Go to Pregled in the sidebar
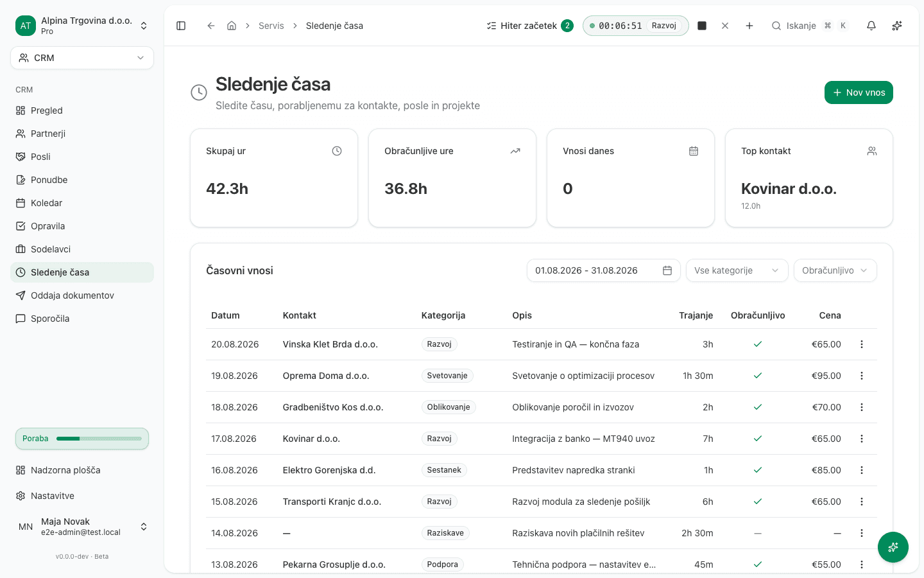Image resolution: width=924 pixels, height=578 pixels. 82,110
